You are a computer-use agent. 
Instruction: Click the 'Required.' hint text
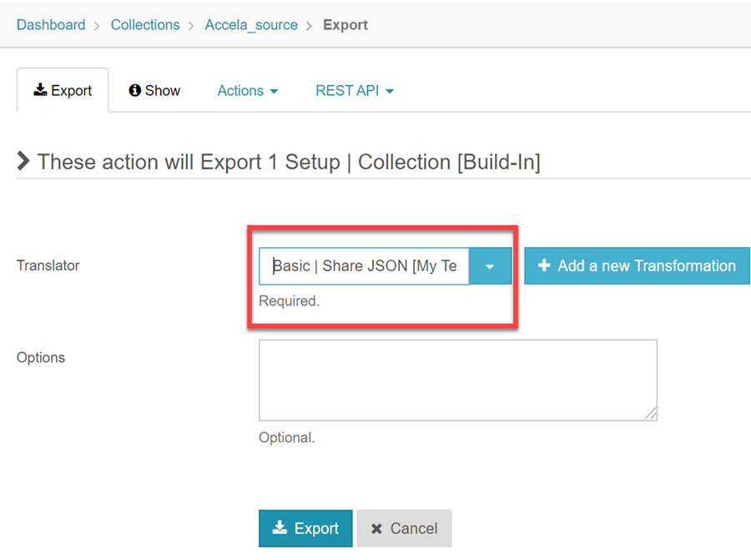pos(290,300)
